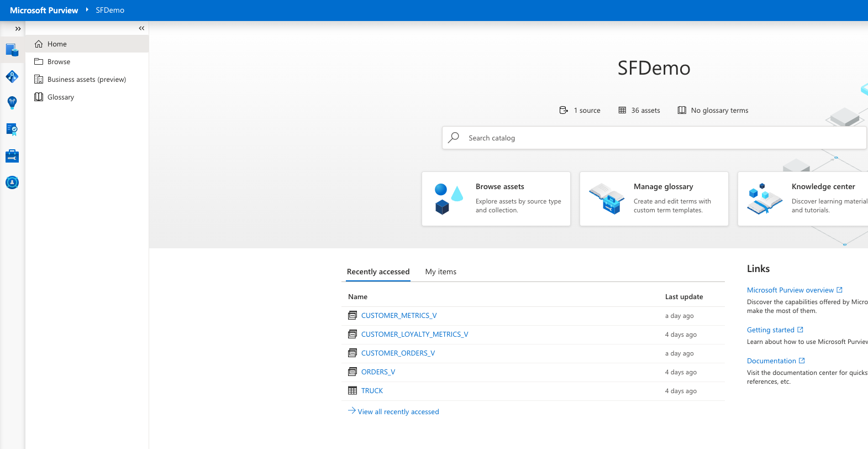Open Business assets (preview) menu item
868x449 pixels.
click(x=86, y=80)
